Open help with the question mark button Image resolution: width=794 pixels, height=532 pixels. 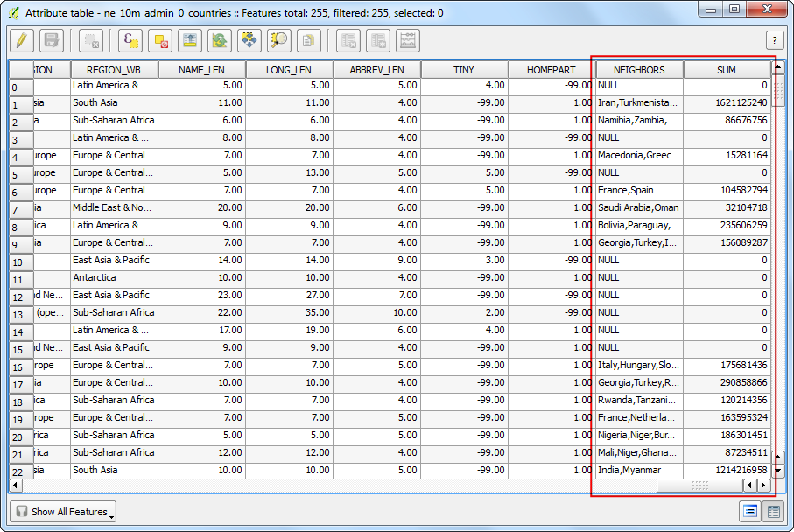[x=774, y=40]
